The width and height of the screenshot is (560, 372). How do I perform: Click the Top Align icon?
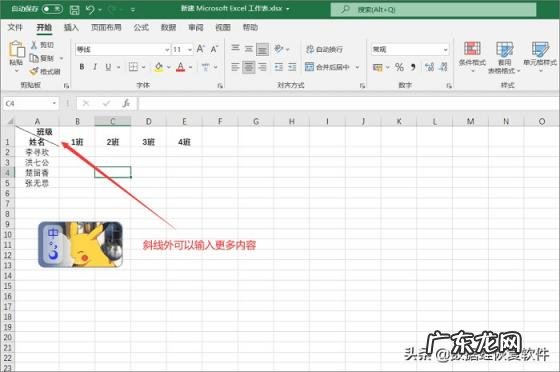click(x=235, y=49)
